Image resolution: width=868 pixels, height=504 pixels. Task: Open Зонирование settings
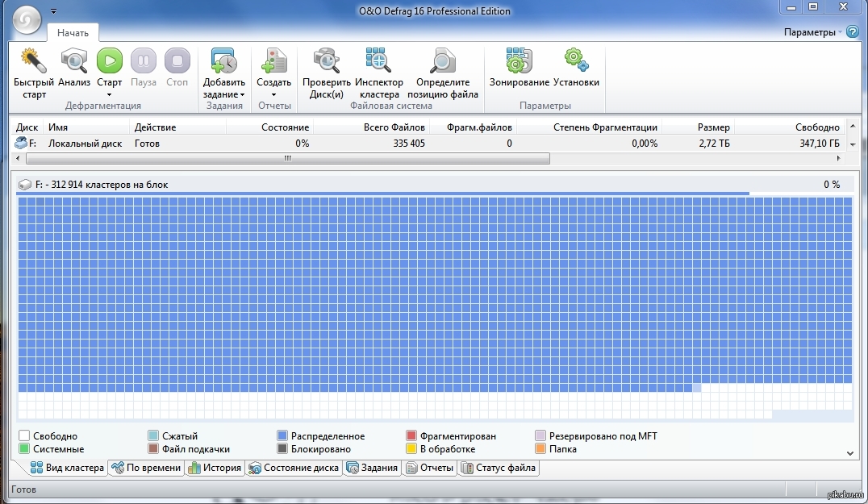519,61
